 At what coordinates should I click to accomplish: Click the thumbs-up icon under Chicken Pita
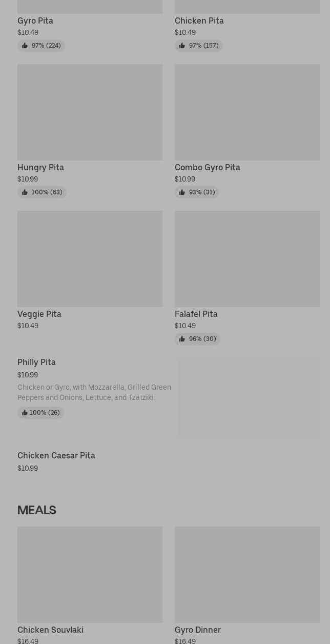[x=182, y=46]
